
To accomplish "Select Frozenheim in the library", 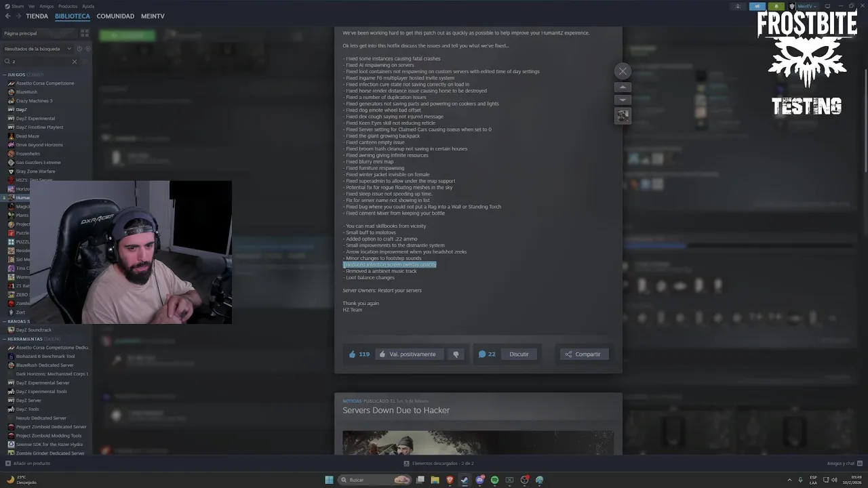I will 28,154.
